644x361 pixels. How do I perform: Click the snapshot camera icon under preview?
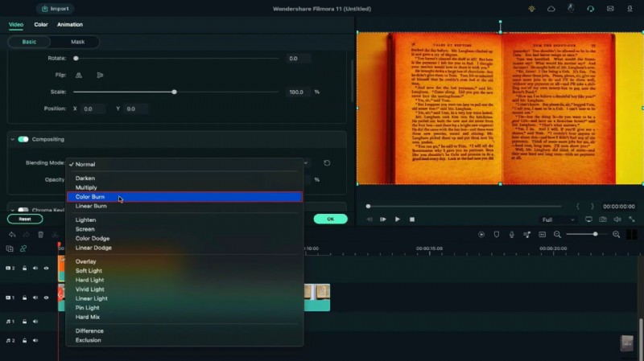pyautogui.click(x=601, y=219)
